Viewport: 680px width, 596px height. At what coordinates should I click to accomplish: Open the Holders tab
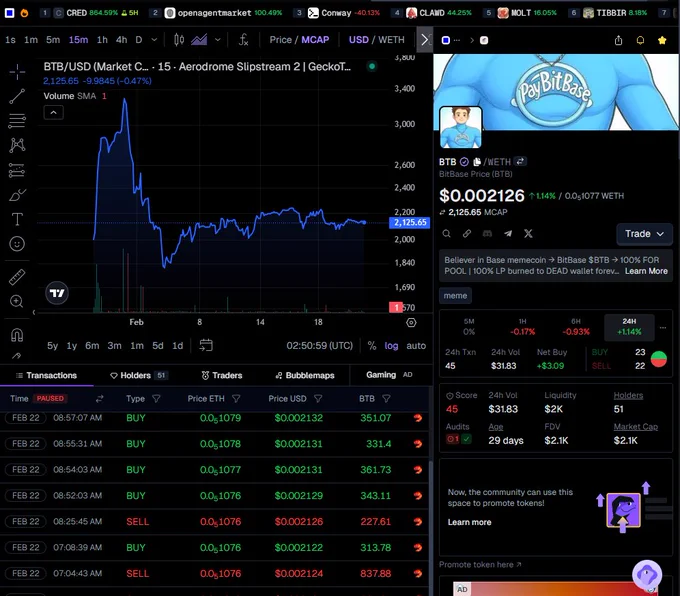point(139,376)
